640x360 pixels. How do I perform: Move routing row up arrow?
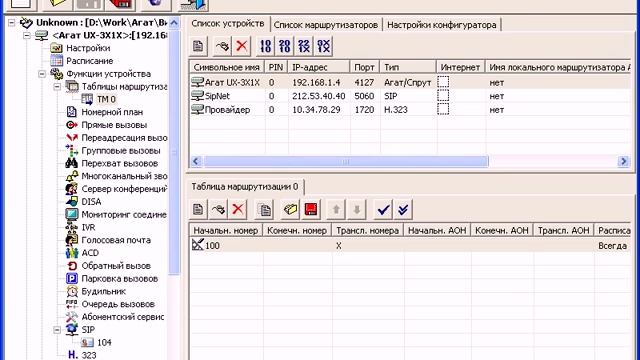click(x=336, y=209)
